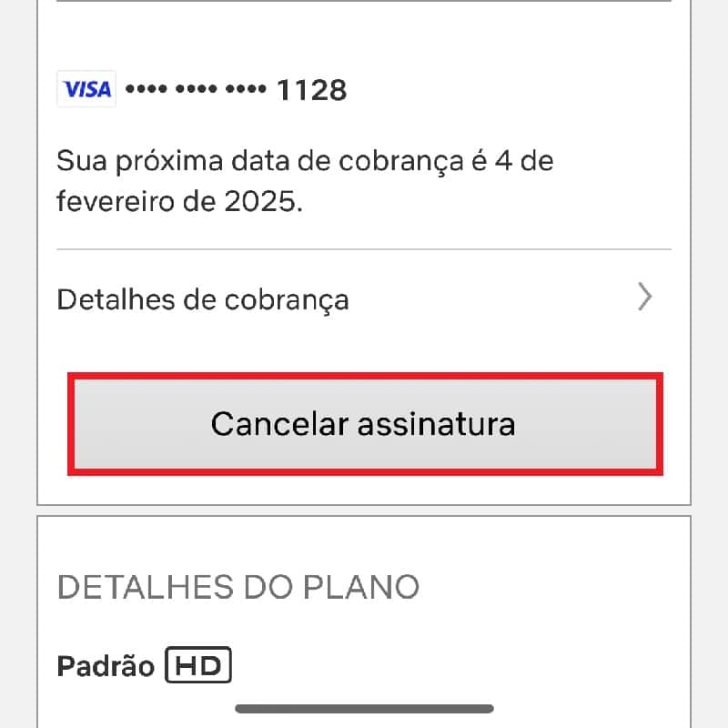The image size is (728, 728).
Task: Open the chevron next to Detalhes de cobrança
Action: click(645, 297)
